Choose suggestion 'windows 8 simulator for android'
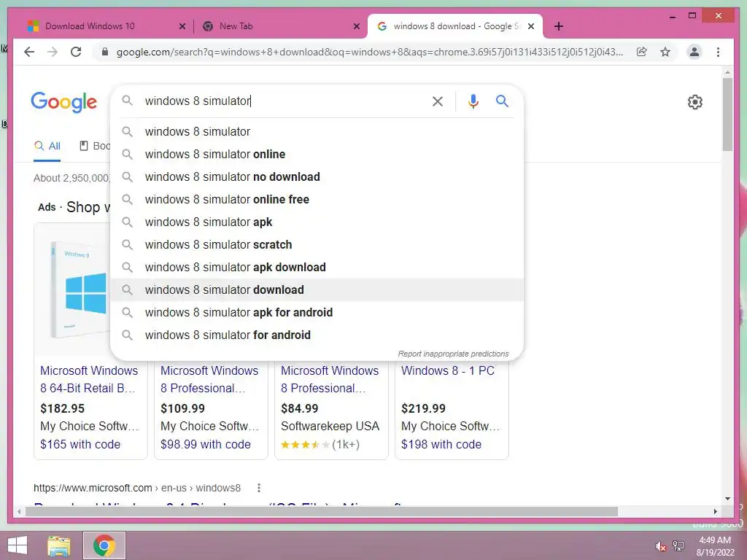This screenshot has width=747, height=560. tap(317, 335)
